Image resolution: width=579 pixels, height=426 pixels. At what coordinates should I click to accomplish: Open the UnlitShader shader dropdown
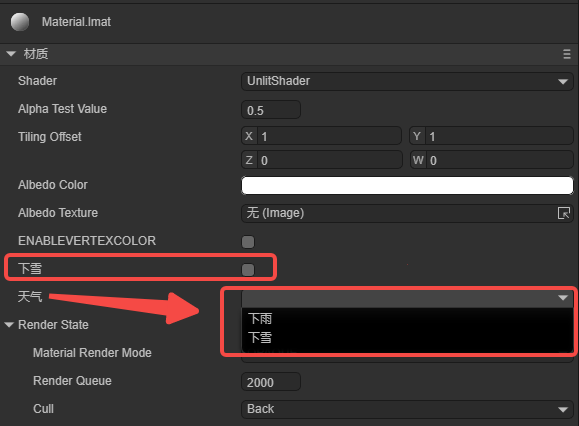tap(407, 81)
